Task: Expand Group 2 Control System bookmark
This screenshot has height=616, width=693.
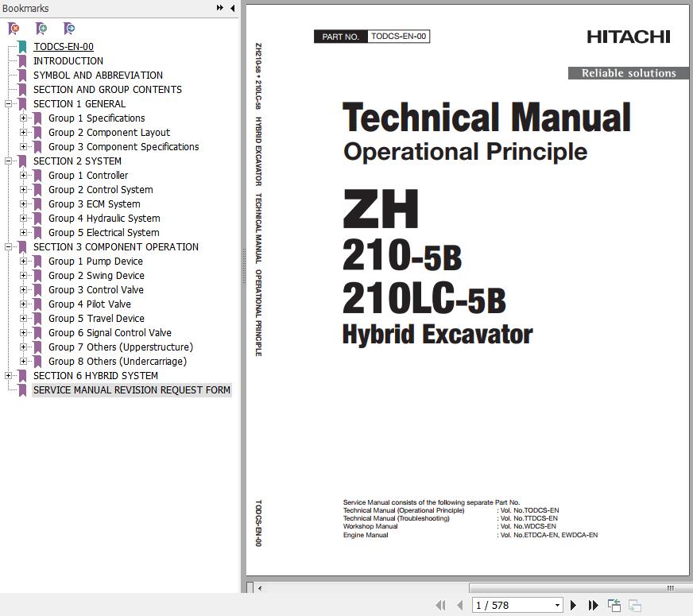Action: (23, 190)
